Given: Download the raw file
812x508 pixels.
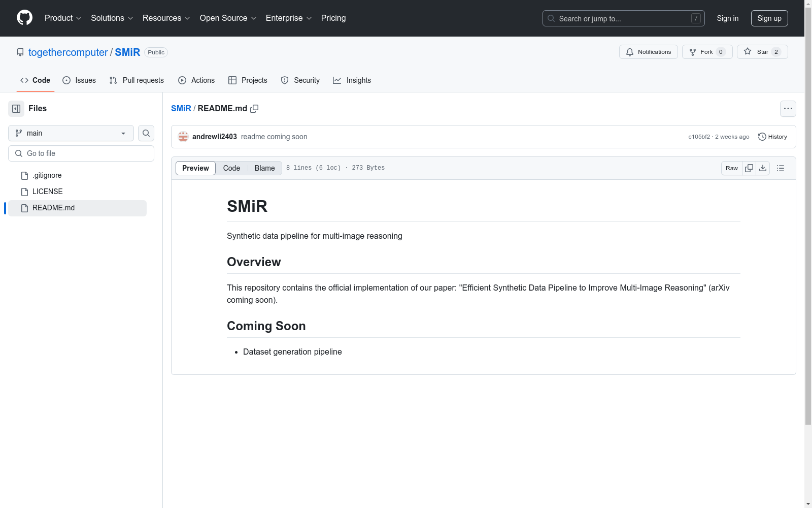Looking at the screenshot, I should click(763, 168).
